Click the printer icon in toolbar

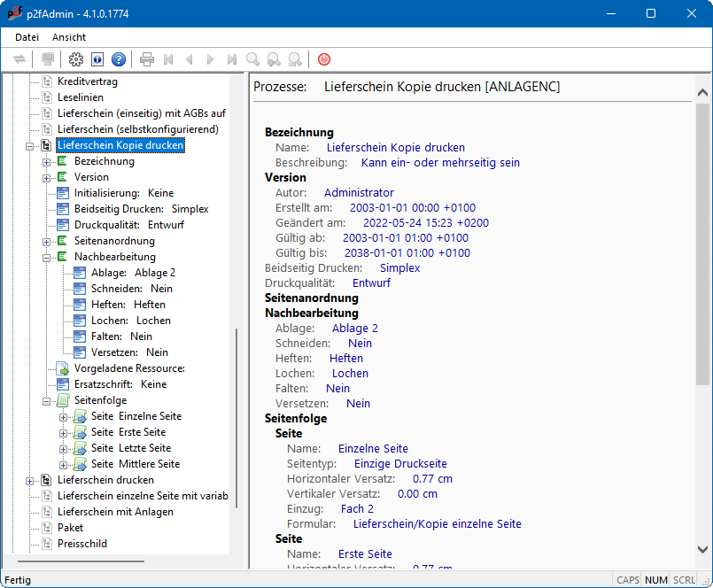pyautogui.click(x=147, y=59)
